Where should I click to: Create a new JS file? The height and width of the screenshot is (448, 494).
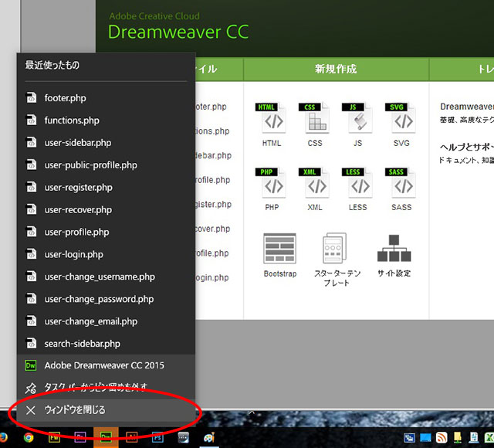point(357,124)
